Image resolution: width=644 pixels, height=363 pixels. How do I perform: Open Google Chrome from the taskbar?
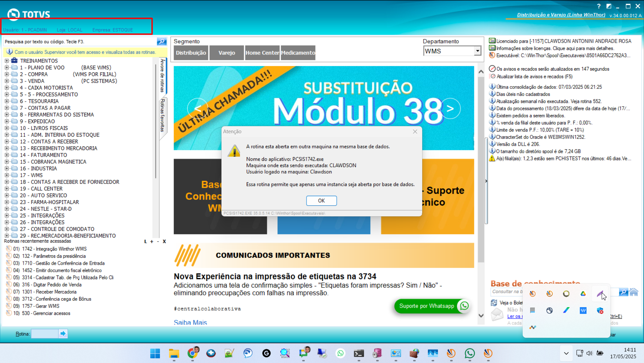click(193, 353)
